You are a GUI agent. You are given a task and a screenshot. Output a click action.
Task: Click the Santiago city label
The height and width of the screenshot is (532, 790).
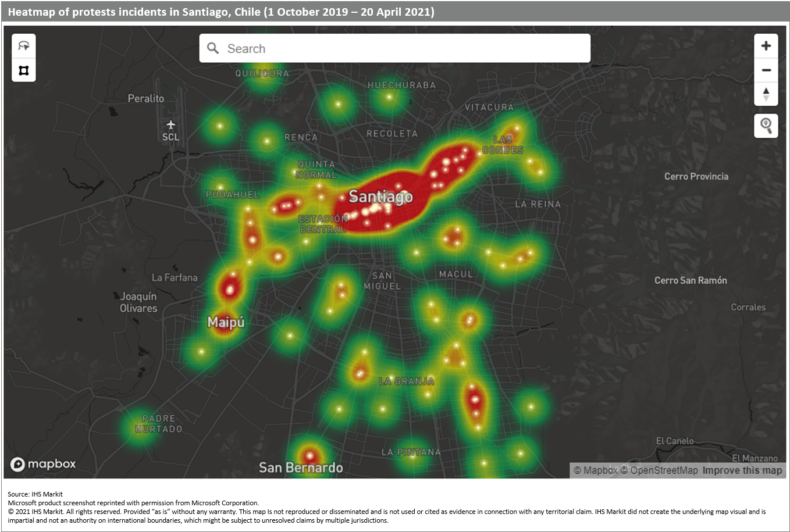380,197
